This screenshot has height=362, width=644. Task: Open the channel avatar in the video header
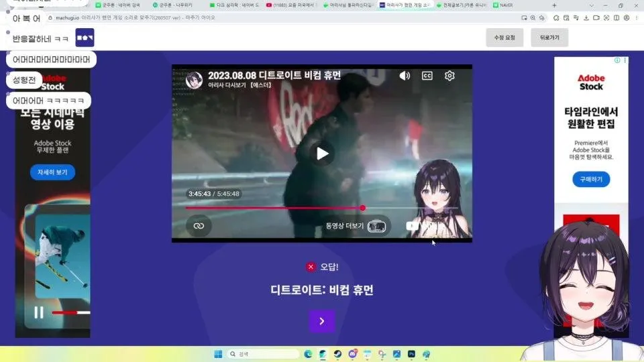(194, 80)
